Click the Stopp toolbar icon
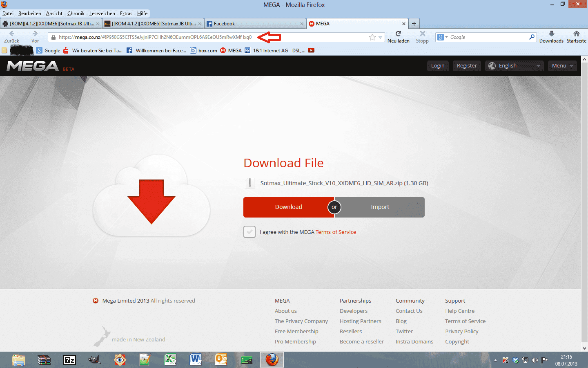 coord(423,34)
